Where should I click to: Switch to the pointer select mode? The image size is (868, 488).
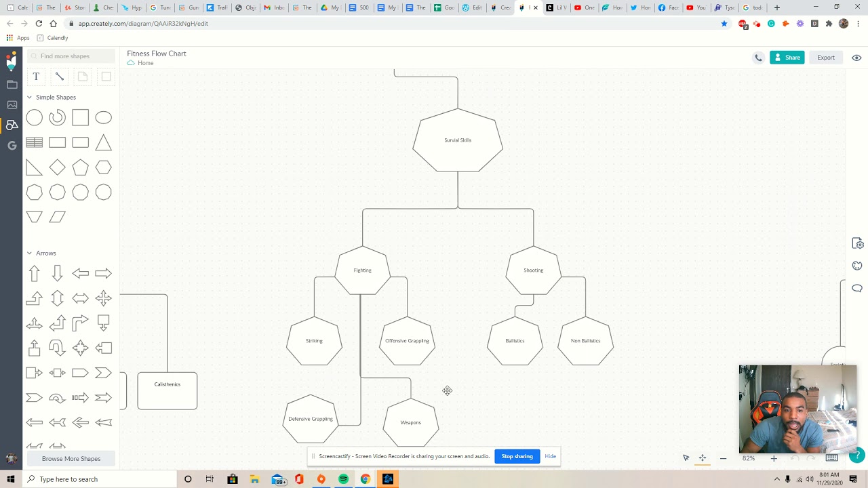[686, 458]
